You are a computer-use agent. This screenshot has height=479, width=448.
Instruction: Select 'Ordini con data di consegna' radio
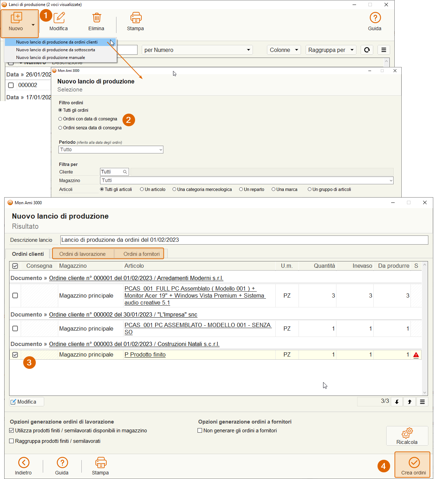tap(60, 119)
